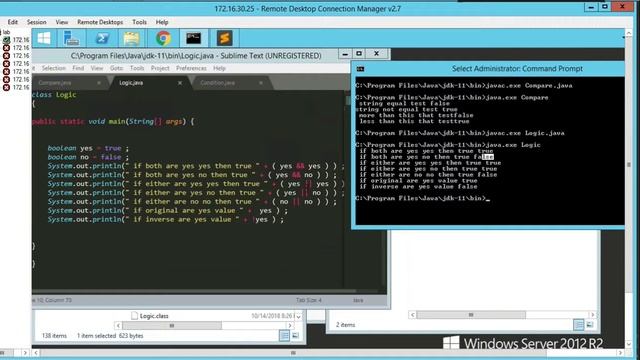Screen dimensions: 640x360
Task: Change Java syntax in Sublime status bar
Action: (358, 300)
